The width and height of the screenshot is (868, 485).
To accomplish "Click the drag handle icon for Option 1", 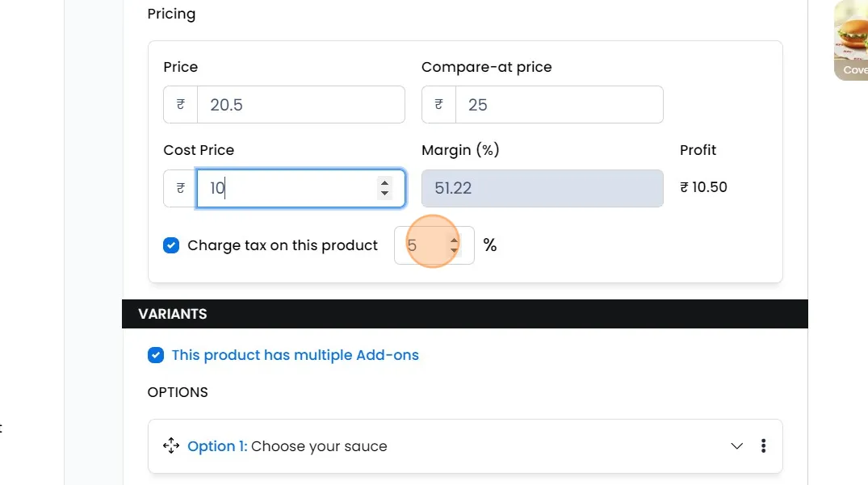I will coord(170,446).
